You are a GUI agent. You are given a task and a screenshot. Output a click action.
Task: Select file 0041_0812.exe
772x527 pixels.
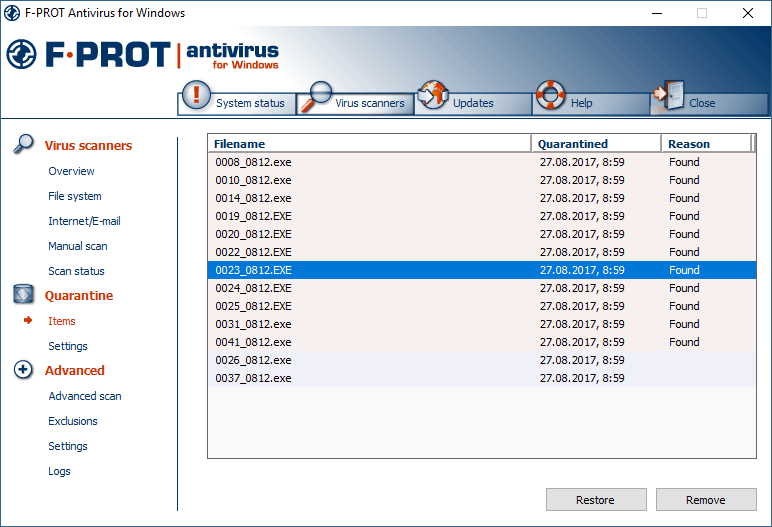pos(482,342)
